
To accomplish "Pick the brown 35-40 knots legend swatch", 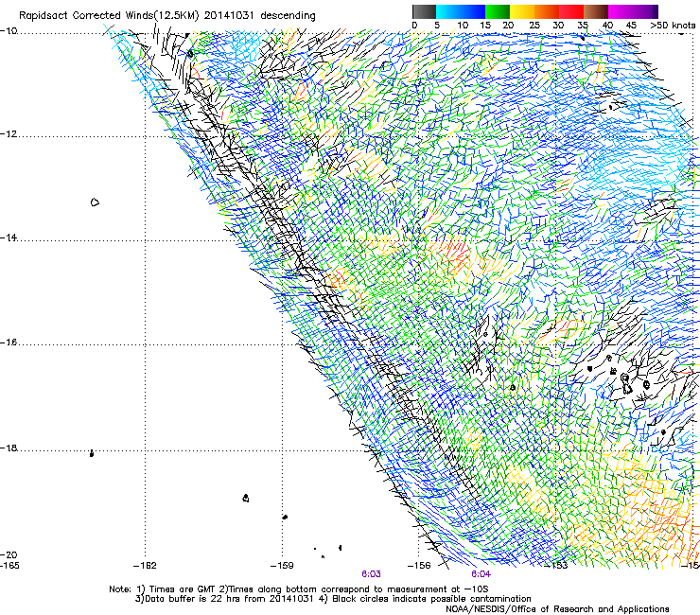I will point(596,11).
